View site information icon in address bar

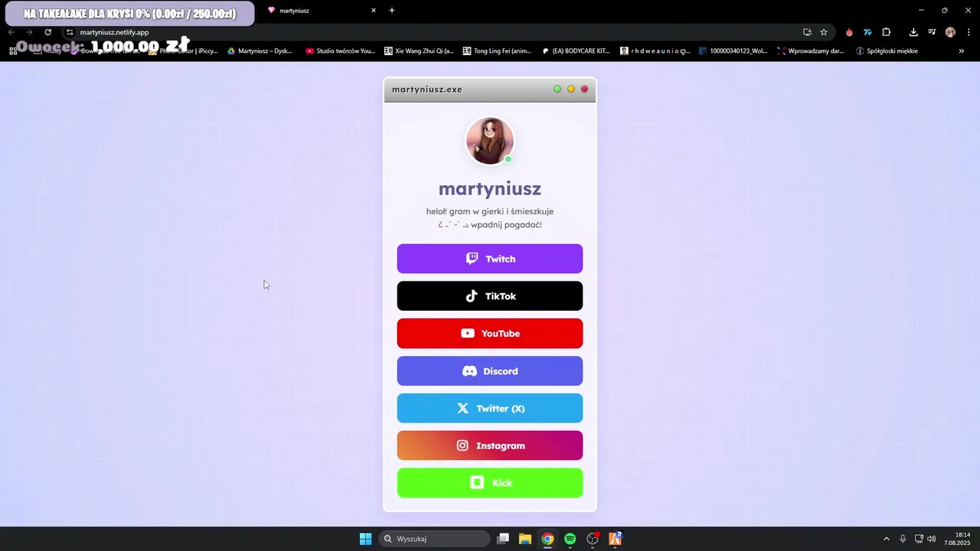(x=70, y=32)
